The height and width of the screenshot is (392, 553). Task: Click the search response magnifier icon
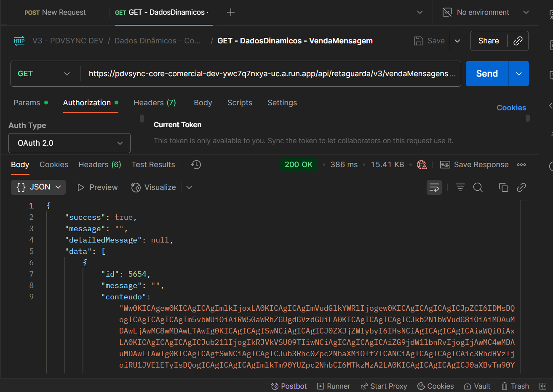pos(478,187)
